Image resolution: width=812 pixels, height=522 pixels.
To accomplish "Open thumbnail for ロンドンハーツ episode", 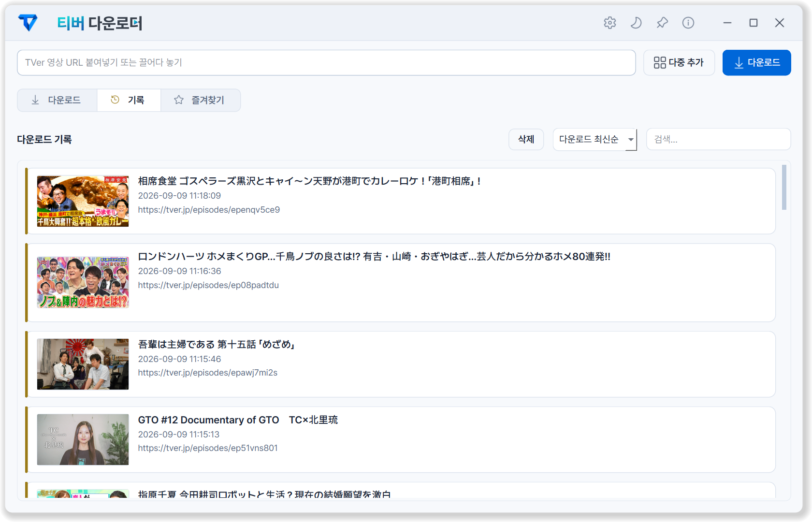I will [x=83, y=283].
